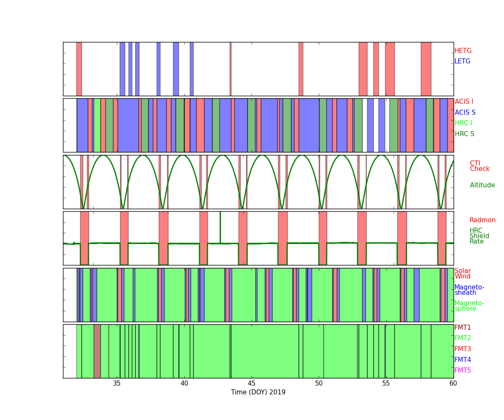The width and height of the screenshot is (504, 420).
Task: Click the ACIS I legend text
Action: (x=464, y=102)
